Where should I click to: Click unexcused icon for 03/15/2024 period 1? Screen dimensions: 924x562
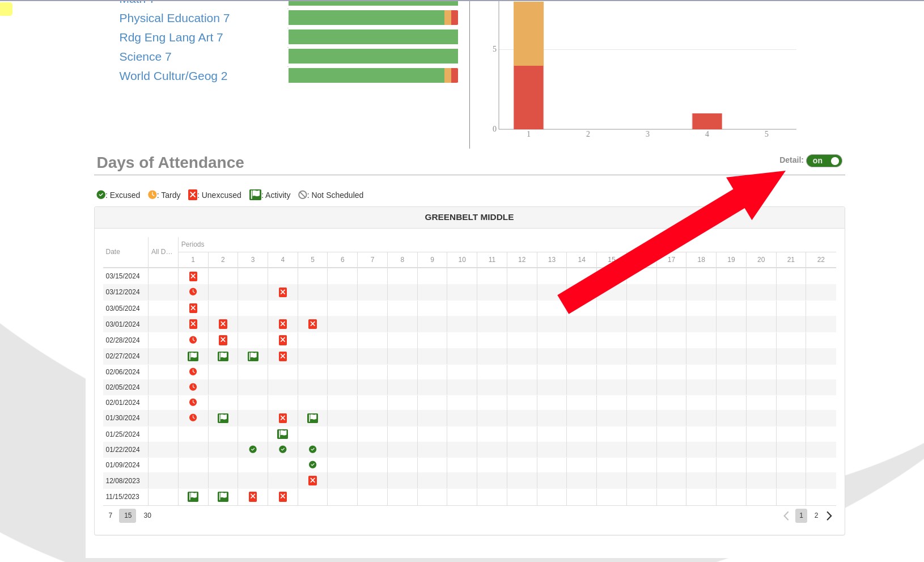click(193, 276)
